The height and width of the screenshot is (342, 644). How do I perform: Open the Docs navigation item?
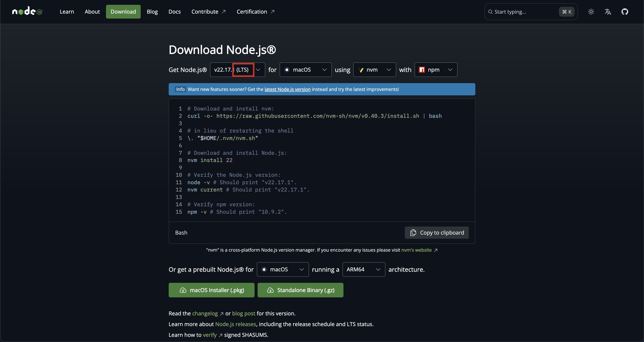(x=174, y=11)
